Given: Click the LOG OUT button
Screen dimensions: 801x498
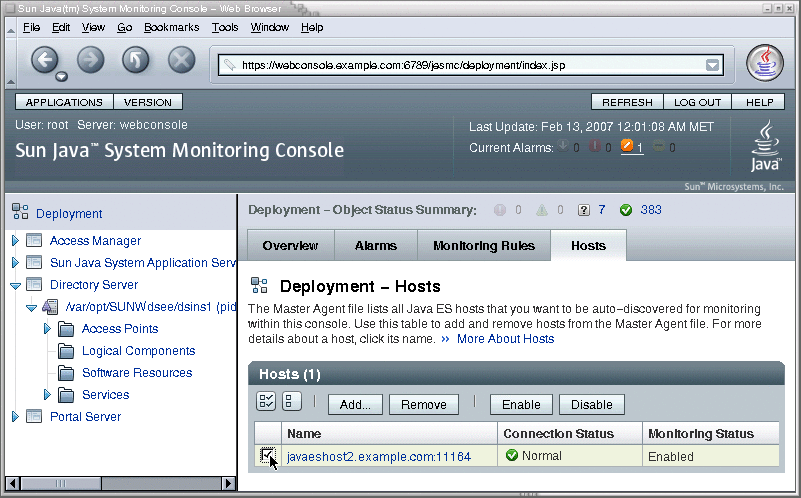Looking at the screenshot, I should [697, 102].
